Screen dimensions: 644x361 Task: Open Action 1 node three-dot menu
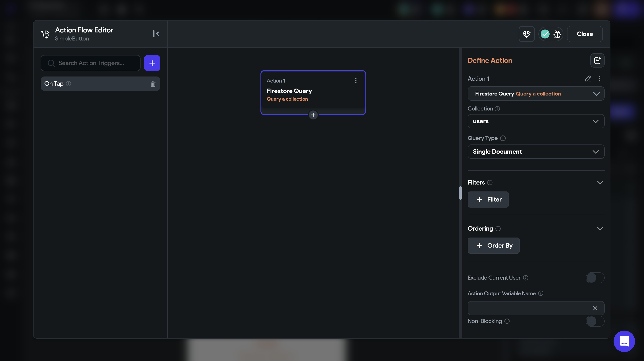(x=356, y=81)
